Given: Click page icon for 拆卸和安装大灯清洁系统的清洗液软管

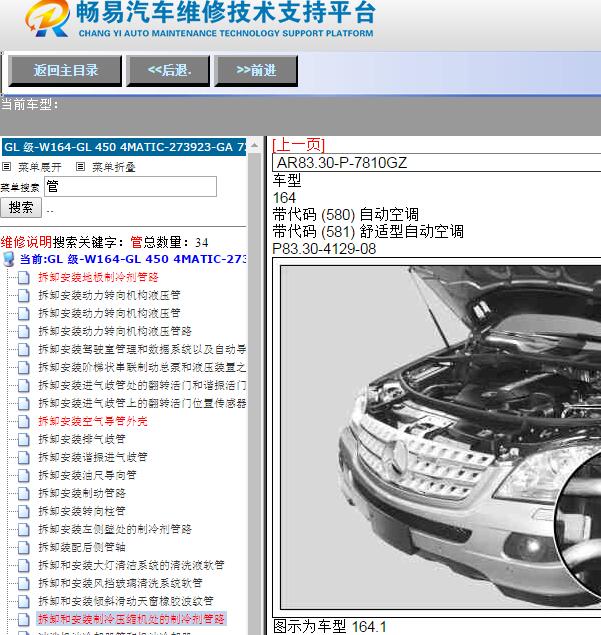Looking at the screenshot, I should [x=24, y=566].
